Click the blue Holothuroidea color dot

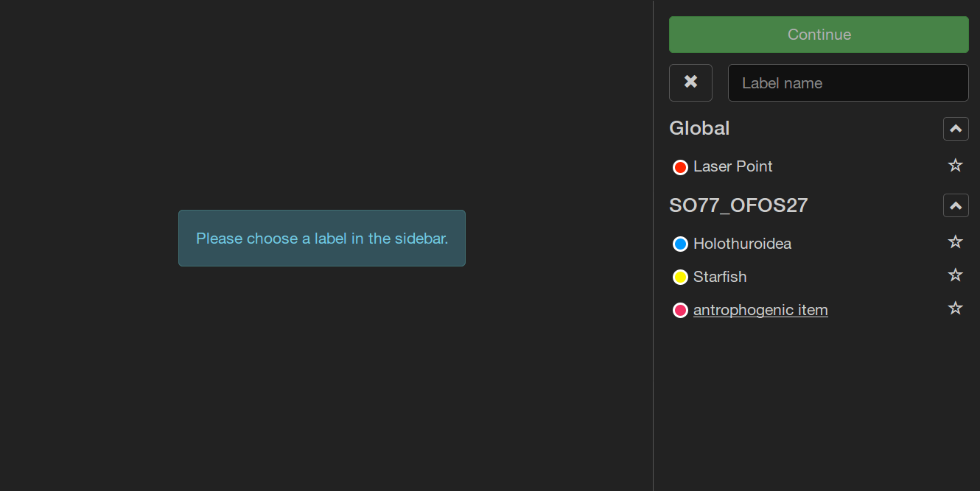click(x=680, y=244)
